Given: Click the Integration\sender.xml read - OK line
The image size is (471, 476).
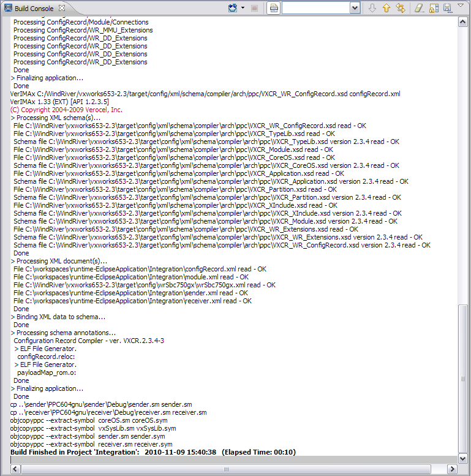Looking at the screenshot, I should point(131,293).
